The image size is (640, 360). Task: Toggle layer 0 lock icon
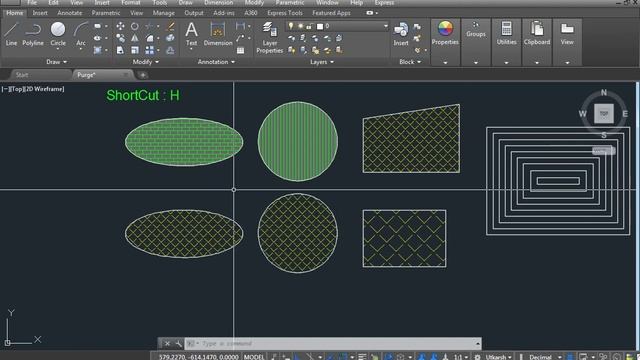click(310, 26)
